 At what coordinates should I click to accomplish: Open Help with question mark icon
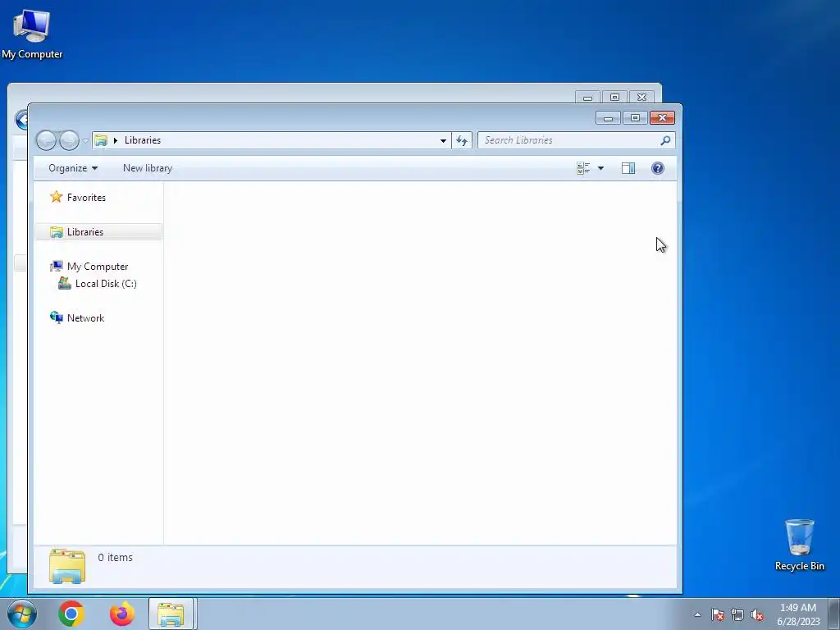pyautogui.click(x=657, y=168)
